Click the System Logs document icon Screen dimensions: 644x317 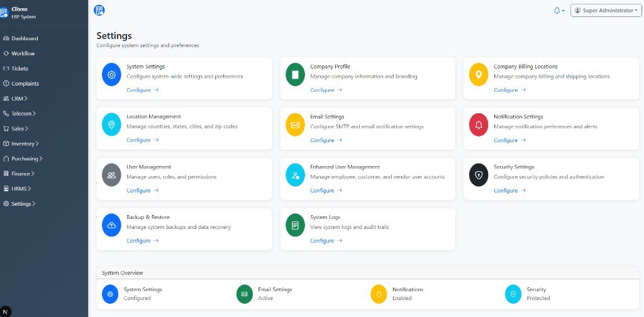(x=295, y=225)
